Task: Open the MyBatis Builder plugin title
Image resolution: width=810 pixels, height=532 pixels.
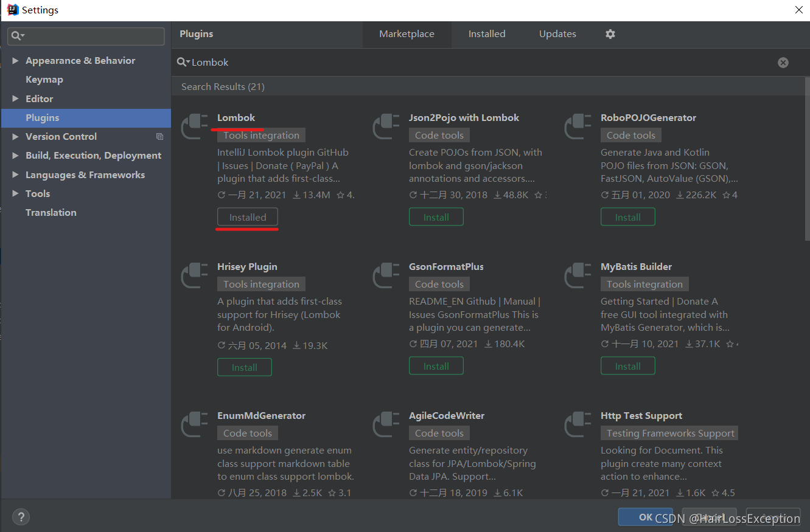Action: pos(636,267)
